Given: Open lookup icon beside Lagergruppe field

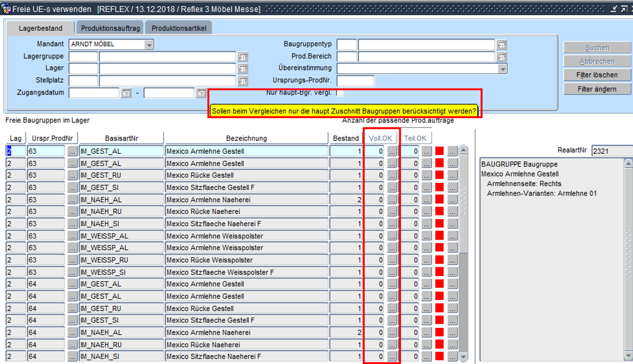Looking at the screenshot, I should tap(242, 56).
